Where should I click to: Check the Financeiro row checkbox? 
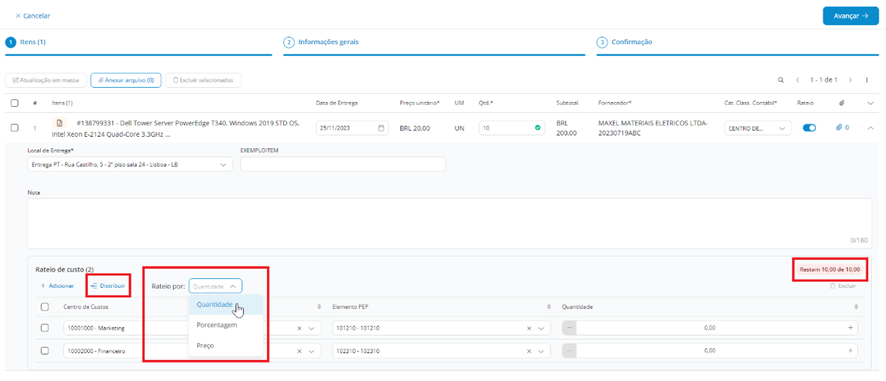point(45,351)
